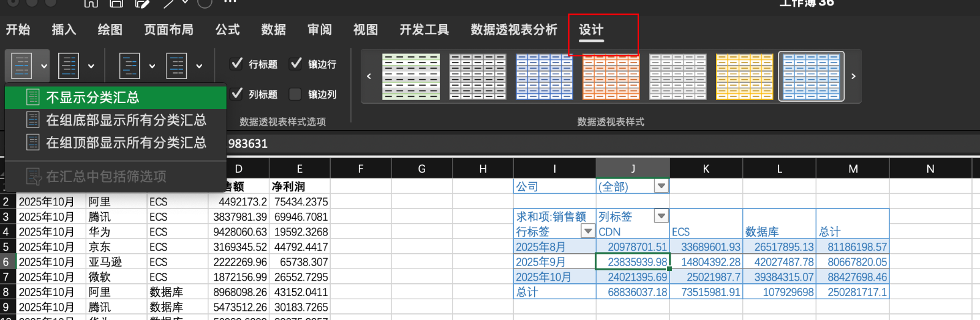
Task: Select column header K
Action: [706, 169]
